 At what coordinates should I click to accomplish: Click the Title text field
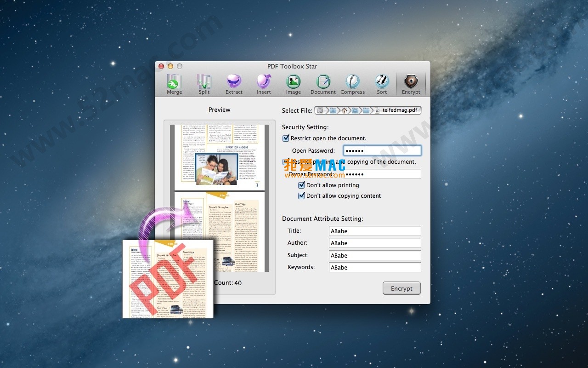tap(375, 231)
